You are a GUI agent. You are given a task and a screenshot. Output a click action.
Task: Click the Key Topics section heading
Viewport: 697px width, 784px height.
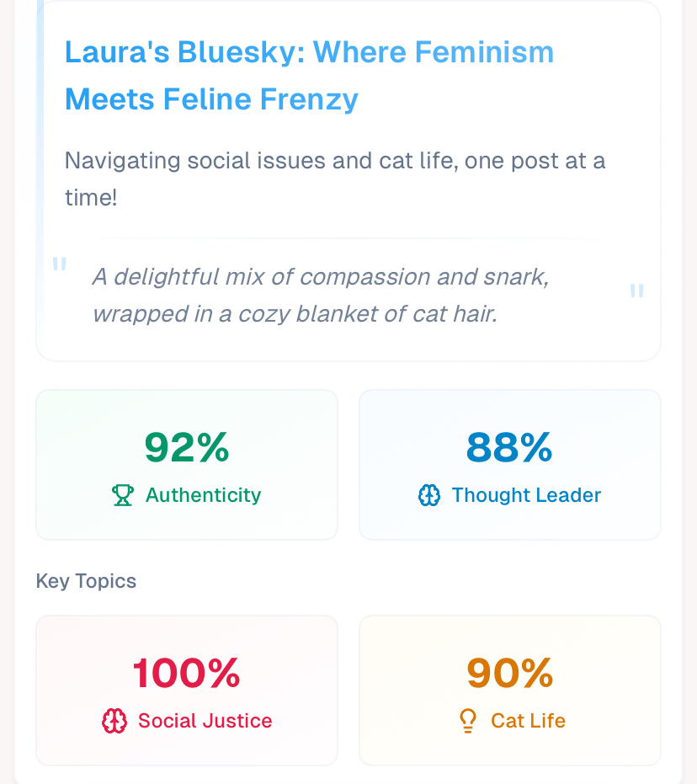pos(86,581)
